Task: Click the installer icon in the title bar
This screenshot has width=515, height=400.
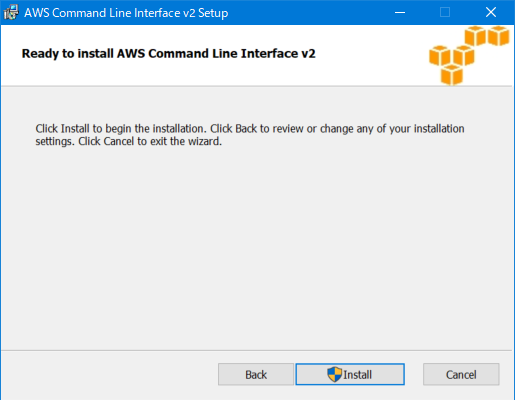Action: tap(11, 12)
